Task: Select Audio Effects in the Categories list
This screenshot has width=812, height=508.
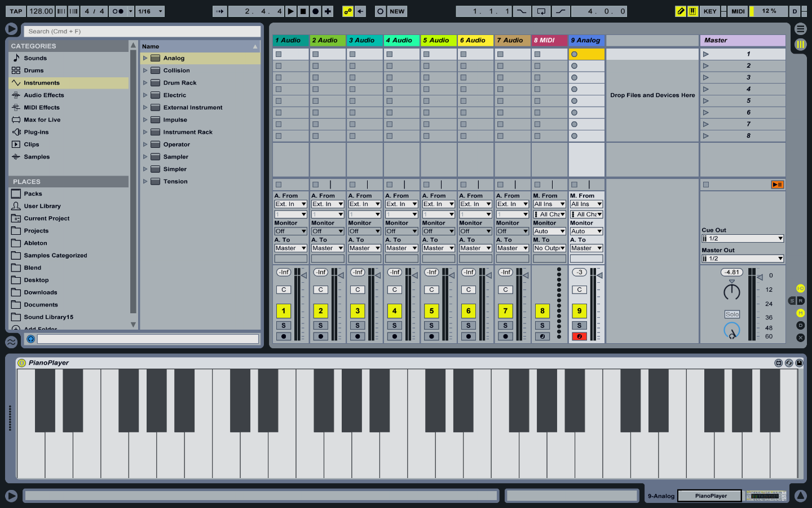Action: pos(43,95)
